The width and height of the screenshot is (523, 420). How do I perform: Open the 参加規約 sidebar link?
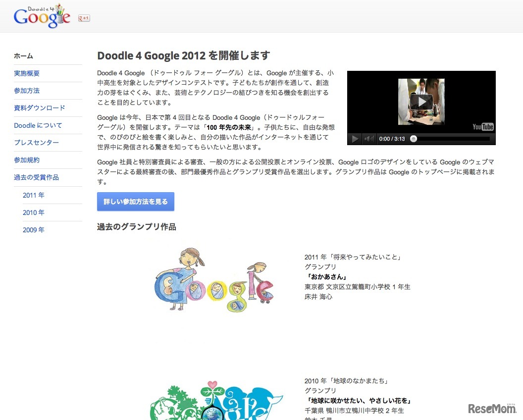click(27, 160)
